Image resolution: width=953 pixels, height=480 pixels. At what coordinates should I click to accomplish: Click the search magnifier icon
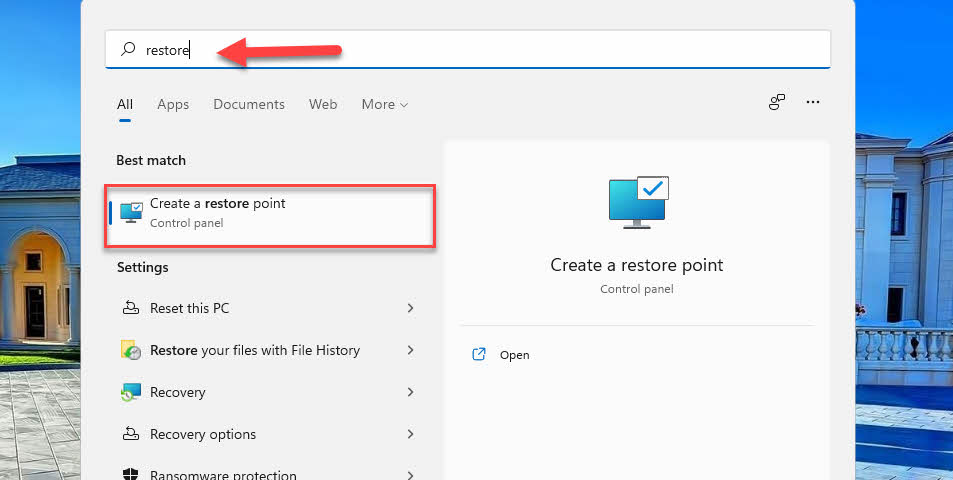(128, 49)
